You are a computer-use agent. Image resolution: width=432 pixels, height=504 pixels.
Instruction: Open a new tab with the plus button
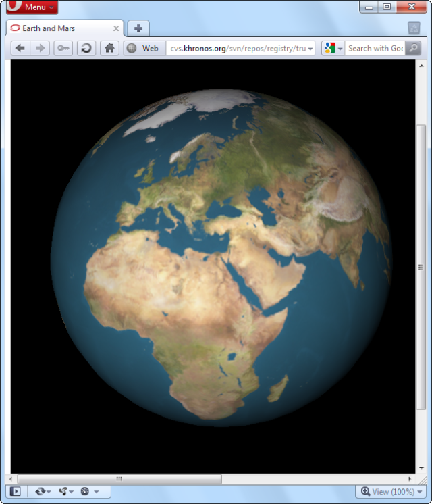click(138, 28)
